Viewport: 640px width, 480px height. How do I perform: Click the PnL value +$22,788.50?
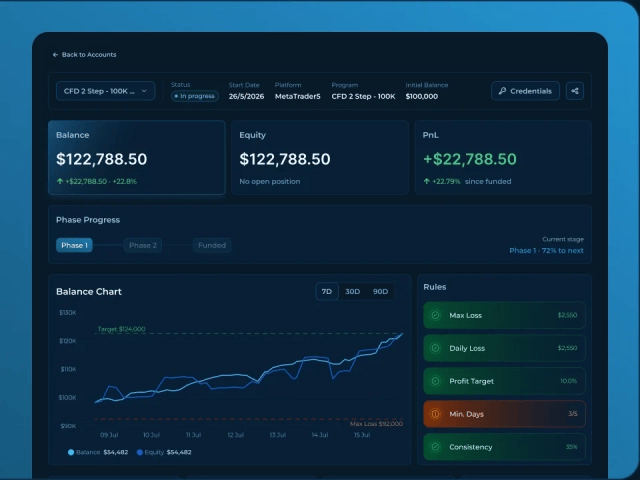[x=470, y=159]
